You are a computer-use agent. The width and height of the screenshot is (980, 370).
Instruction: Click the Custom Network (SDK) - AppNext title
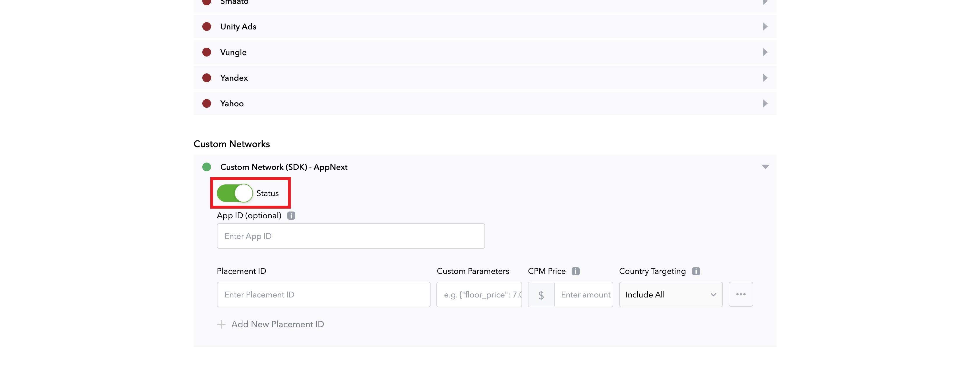coord(283,167)
